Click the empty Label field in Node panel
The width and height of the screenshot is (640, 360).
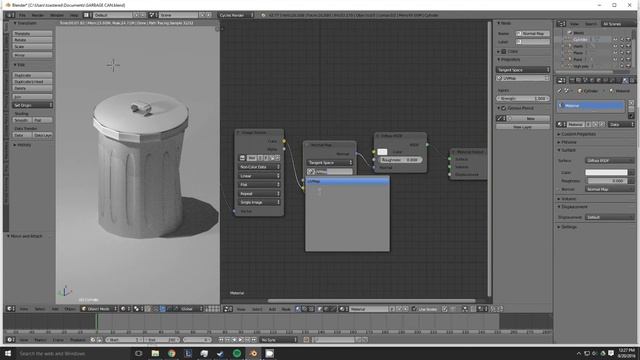click(x=533, y=42)
